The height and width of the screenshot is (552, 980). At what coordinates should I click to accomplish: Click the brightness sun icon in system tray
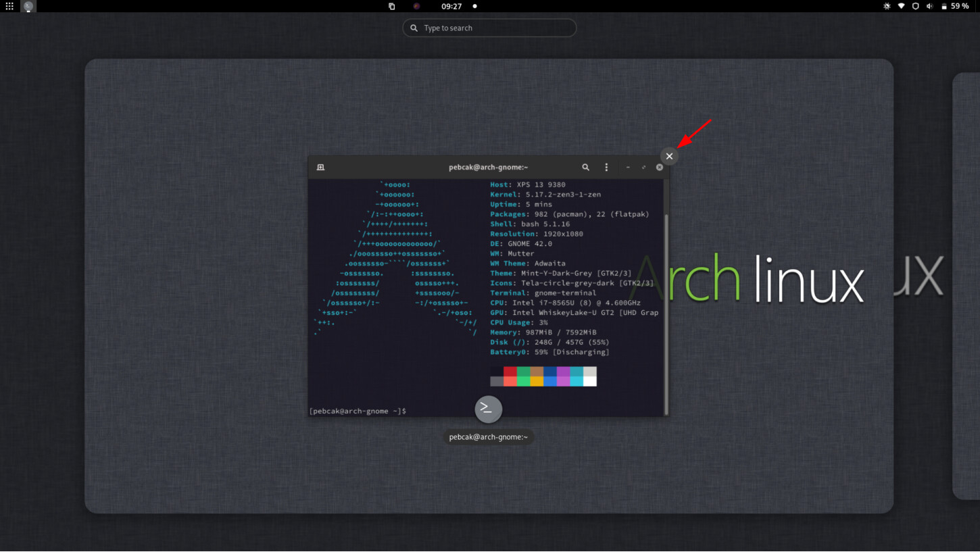(x=887, y=6)
